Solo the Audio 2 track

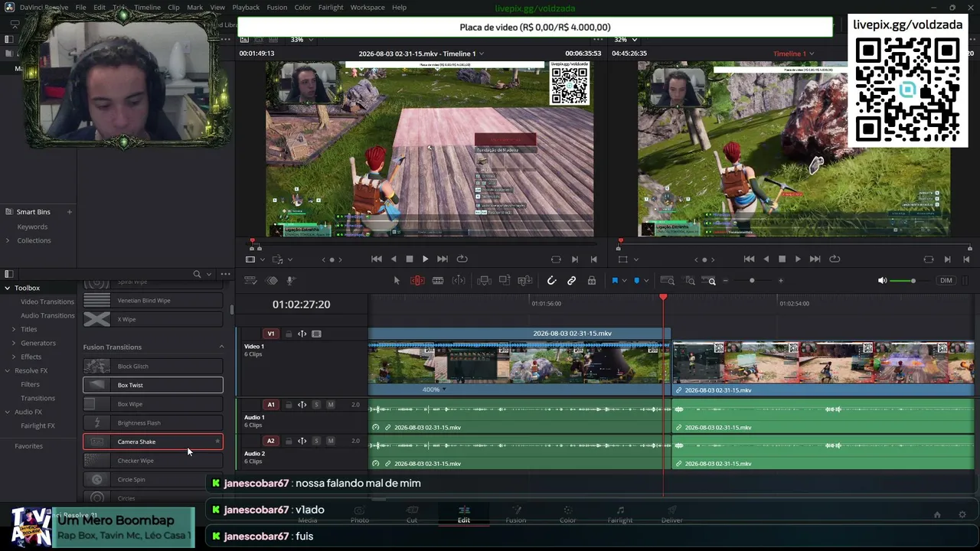pyautogui.click(x=316, y=442)
